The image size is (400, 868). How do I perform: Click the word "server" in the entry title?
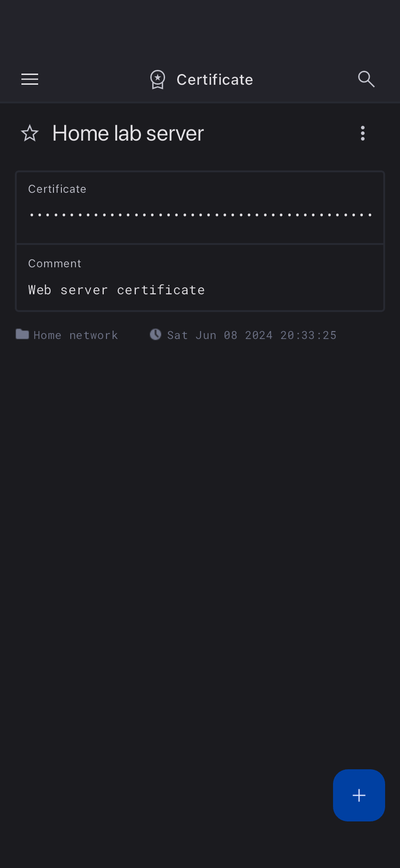click(x=175, y=134)
